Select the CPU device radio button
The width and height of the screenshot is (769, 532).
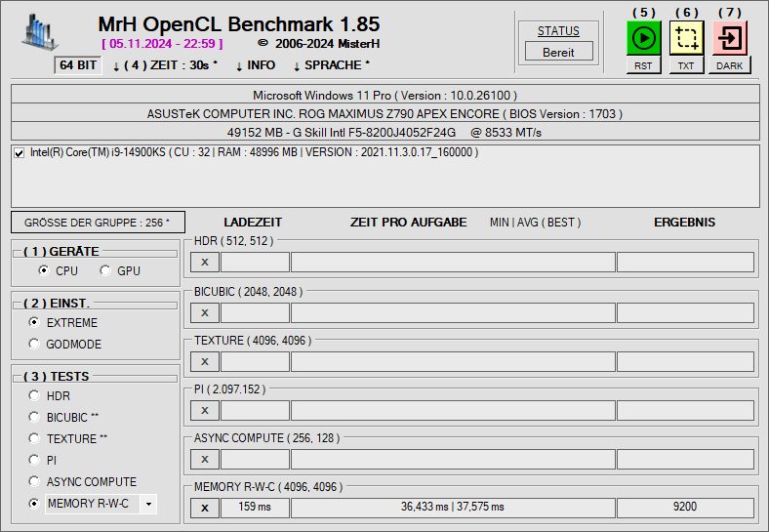point(44,270)
